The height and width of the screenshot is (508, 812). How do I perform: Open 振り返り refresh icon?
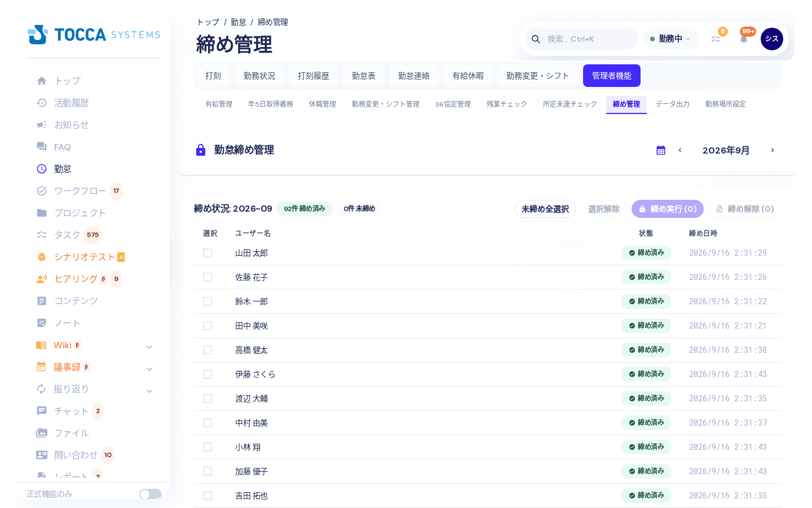pyautogui.click(x=41, y=389)
